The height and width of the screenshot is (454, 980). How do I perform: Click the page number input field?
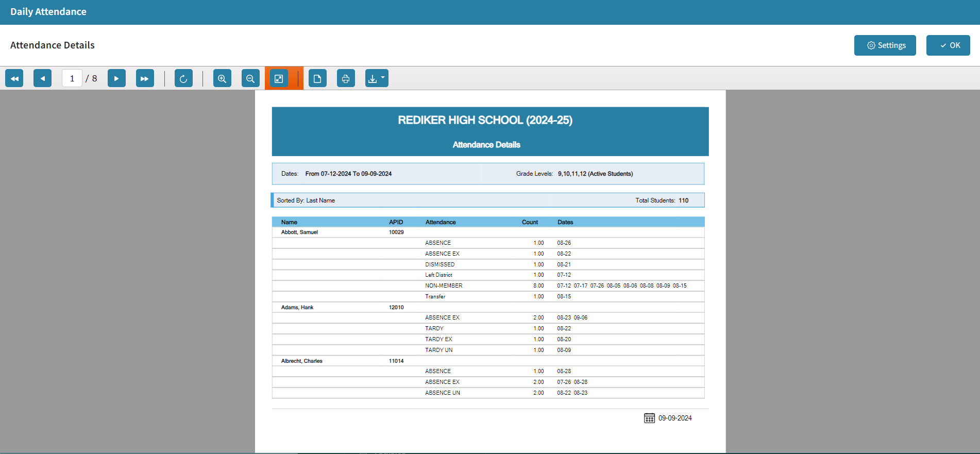[72, 78]
